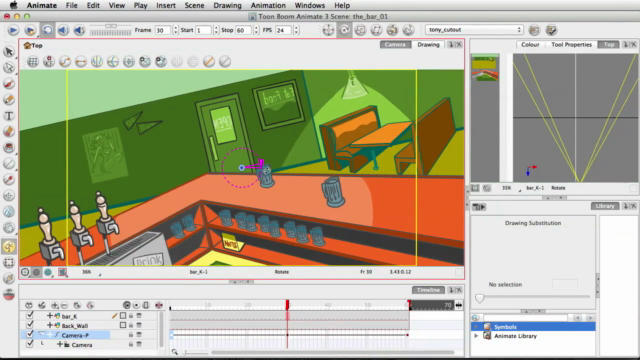Select the Eraser tool
The image size is (640, 360).
pos(9,132)
